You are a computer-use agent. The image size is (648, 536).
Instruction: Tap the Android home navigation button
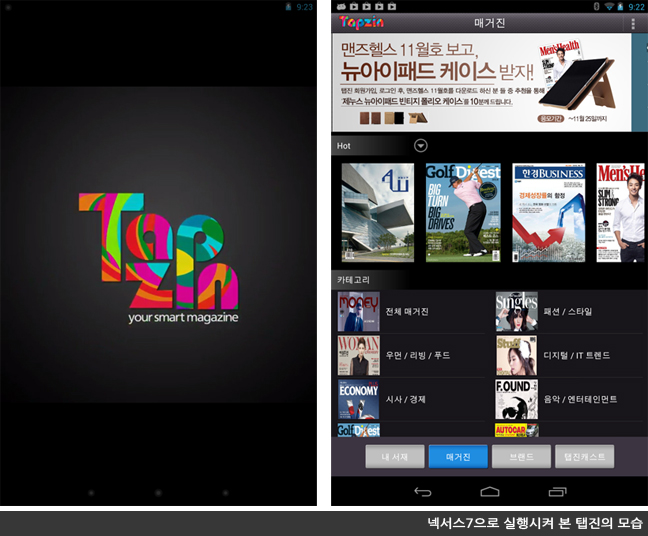coord(490,492)
